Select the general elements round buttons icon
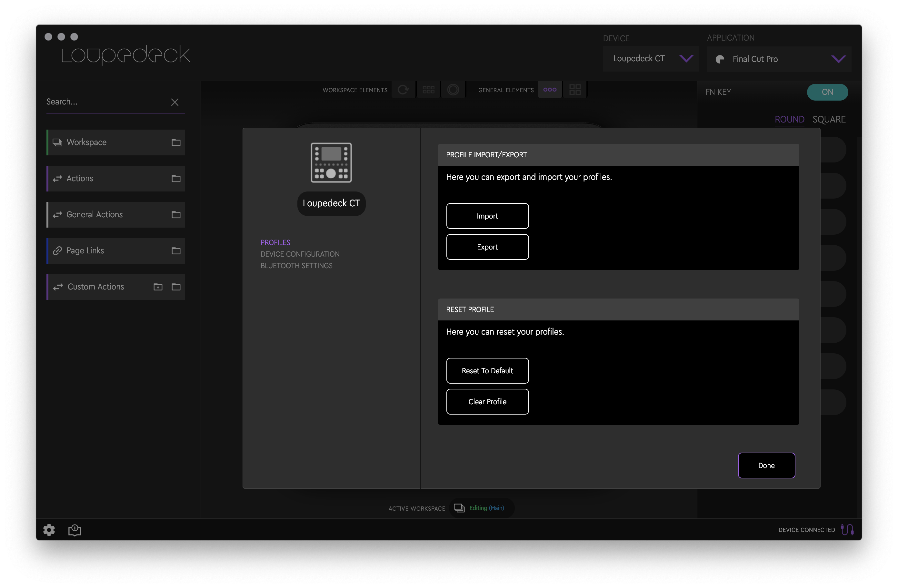898x588 pixels. [x=550, y=90]
